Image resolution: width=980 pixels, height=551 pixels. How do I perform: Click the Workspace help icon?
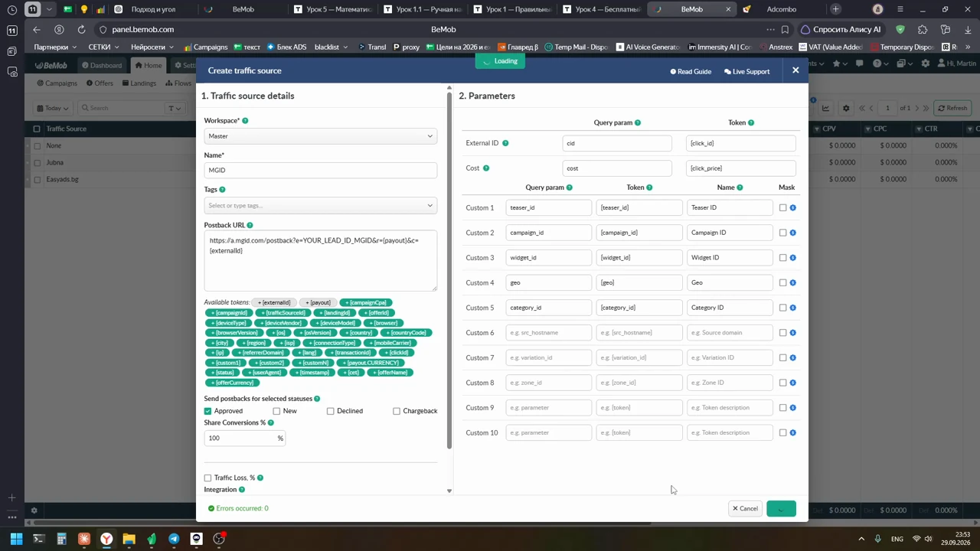coord(245,121)
